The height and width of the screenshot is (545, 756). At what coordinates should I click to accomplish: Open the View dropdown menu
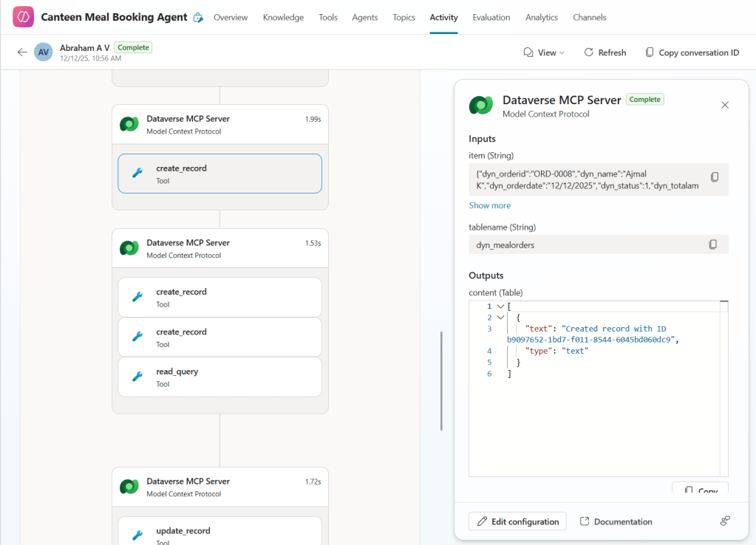(x=544, y=52)
